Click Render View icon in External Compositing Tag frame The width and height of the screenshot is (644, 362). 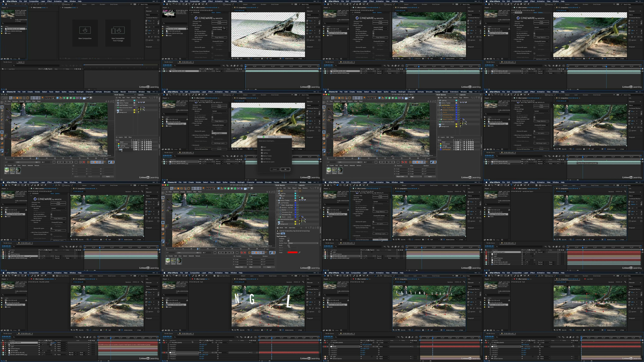[207, 188]
